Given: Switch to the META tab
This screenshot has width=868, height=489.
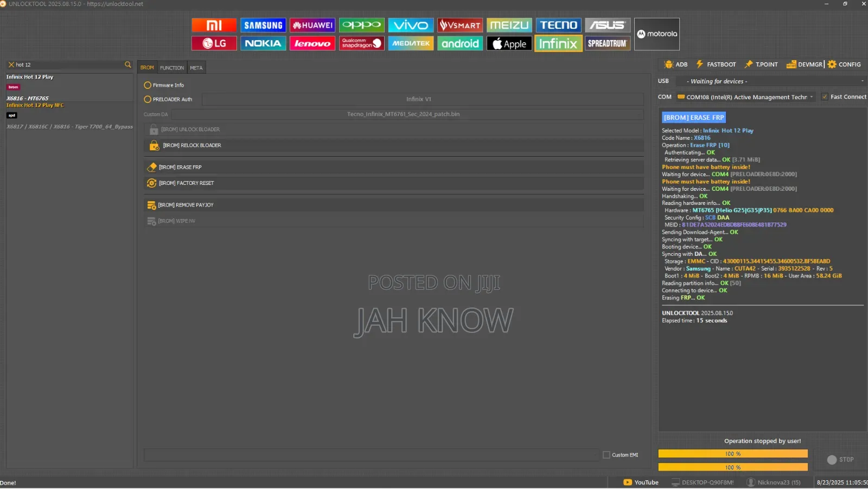Looking at the screenshot, I should (196, 68).
